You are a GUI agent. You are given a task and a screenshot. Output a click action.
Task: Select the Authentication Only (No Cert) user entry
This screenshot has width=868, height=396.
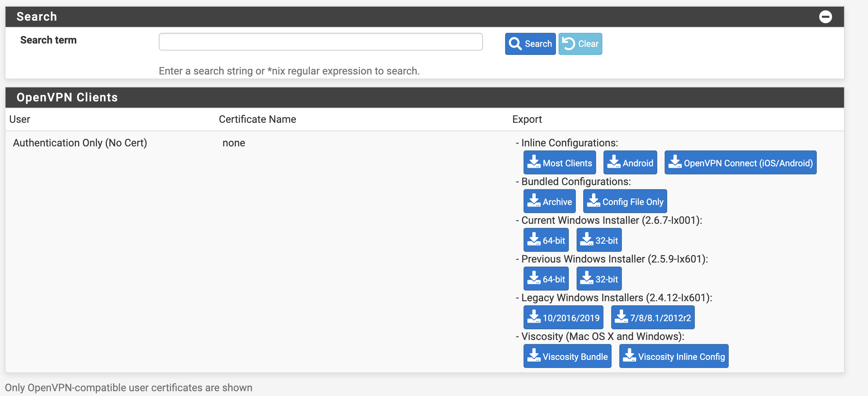click(80, 143)
